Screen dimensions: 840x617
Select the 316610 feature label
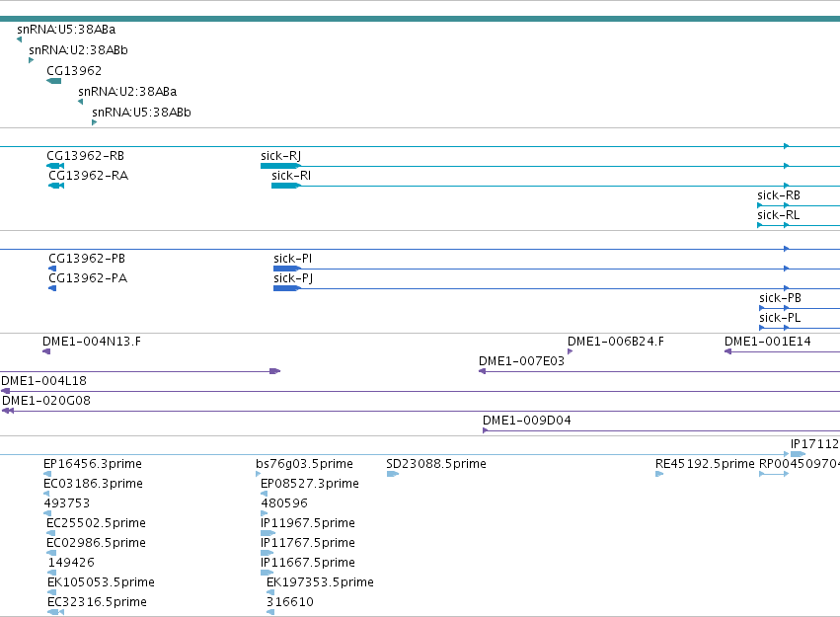tap(290, 602)
